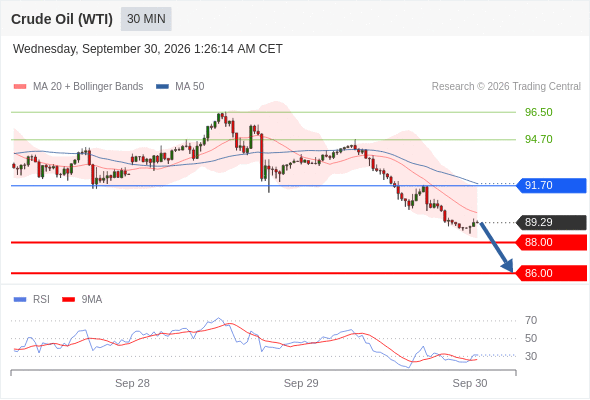Click the 91.70 blue pivot price tag
Viewport: 590px width, 400px height.
point(551,186)
